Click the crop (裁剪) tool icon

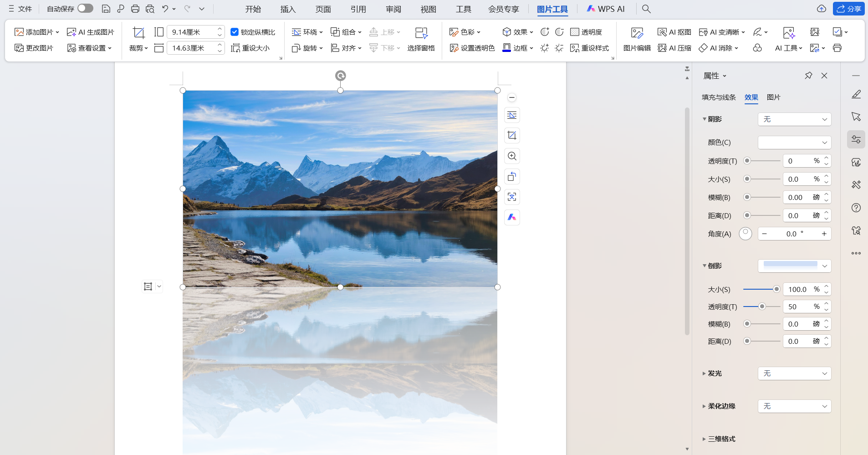138,32
